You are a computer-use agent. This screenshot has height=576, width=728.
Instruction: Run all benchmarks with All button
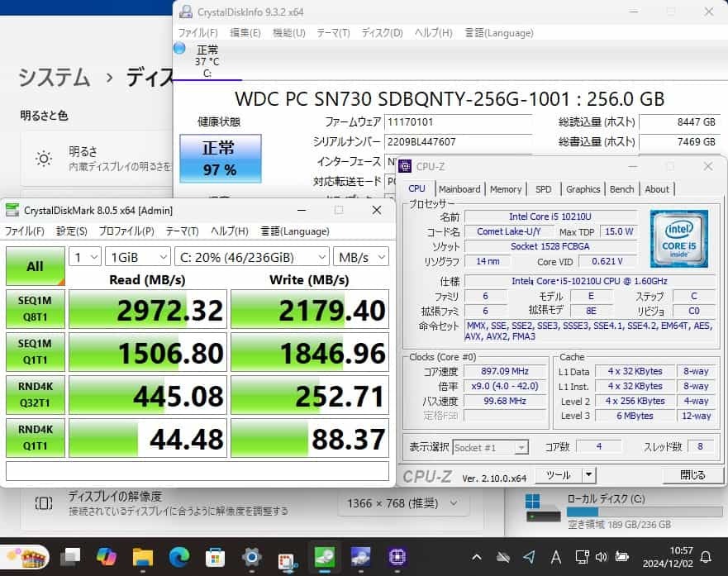click(x=36, y=266)
